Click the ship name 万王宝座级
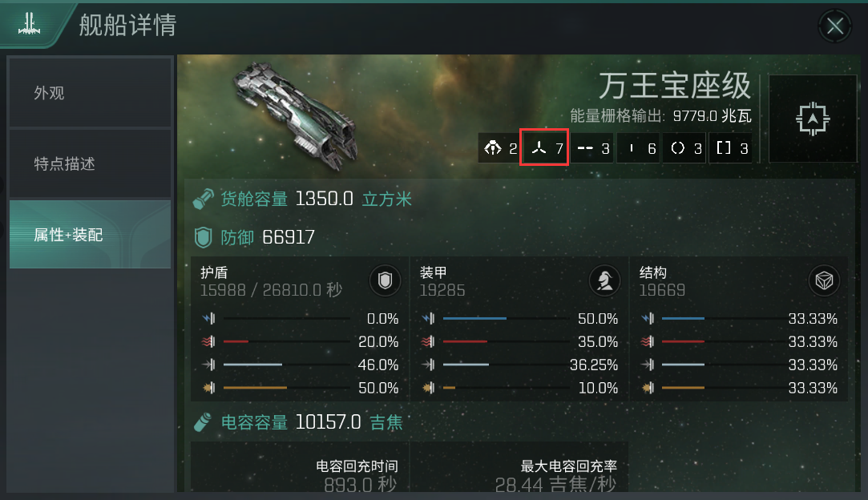The width and height of the screenshot is (868, 500). click(x=675, y=86)
